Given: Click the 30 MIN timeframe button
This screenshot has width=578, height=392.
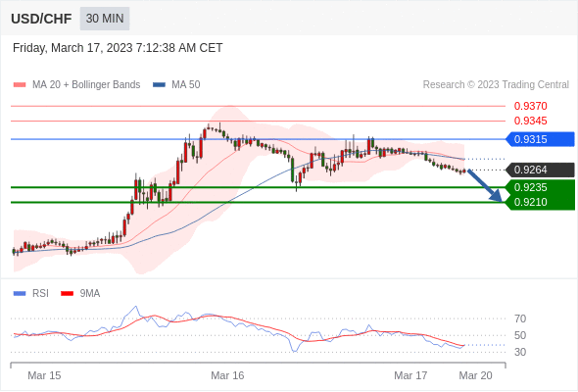Looking at the screenshot, I should pos(105,19).
